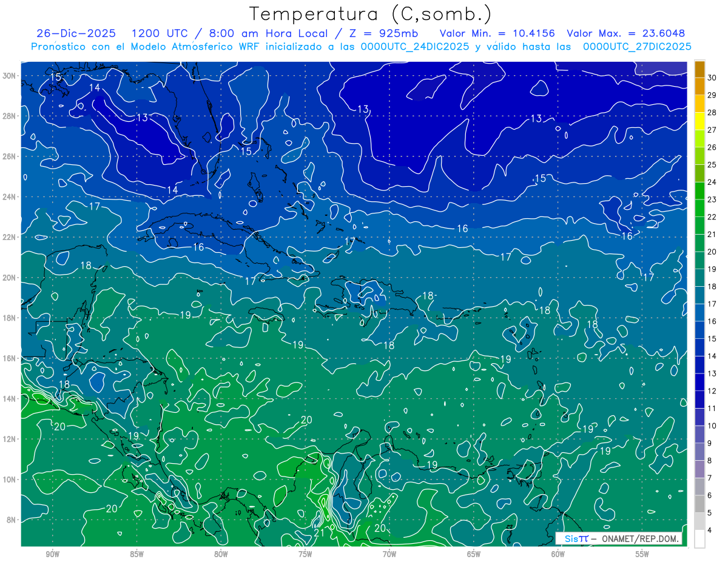728x562 pixels.
Task: Pick the purple legend swatch between 8 and 9
Action: (x=700, y=452)
